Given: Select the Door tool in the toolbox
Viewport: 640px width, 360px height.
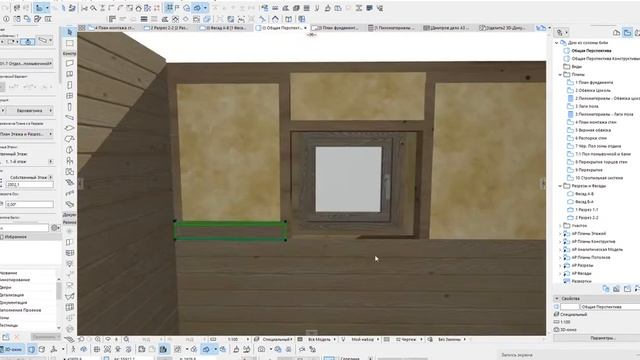Looking at the screenshot, I should pos(69,85).
